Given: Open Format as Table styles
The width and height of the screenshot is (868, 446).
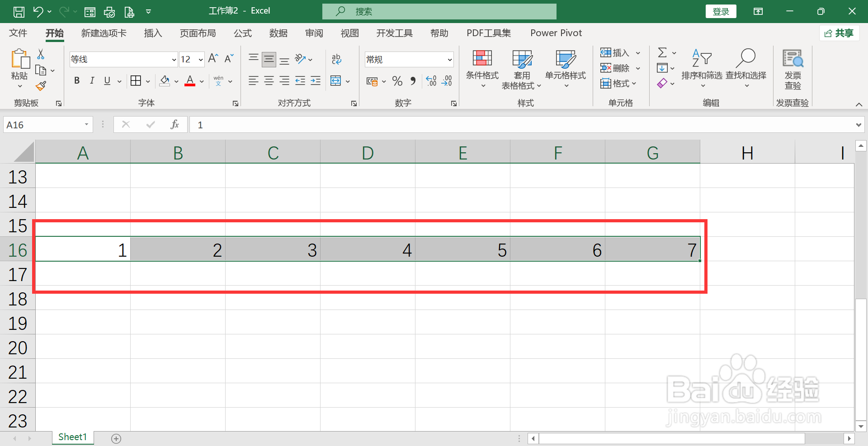Looking at the screenshot, I should click(521, 69).
